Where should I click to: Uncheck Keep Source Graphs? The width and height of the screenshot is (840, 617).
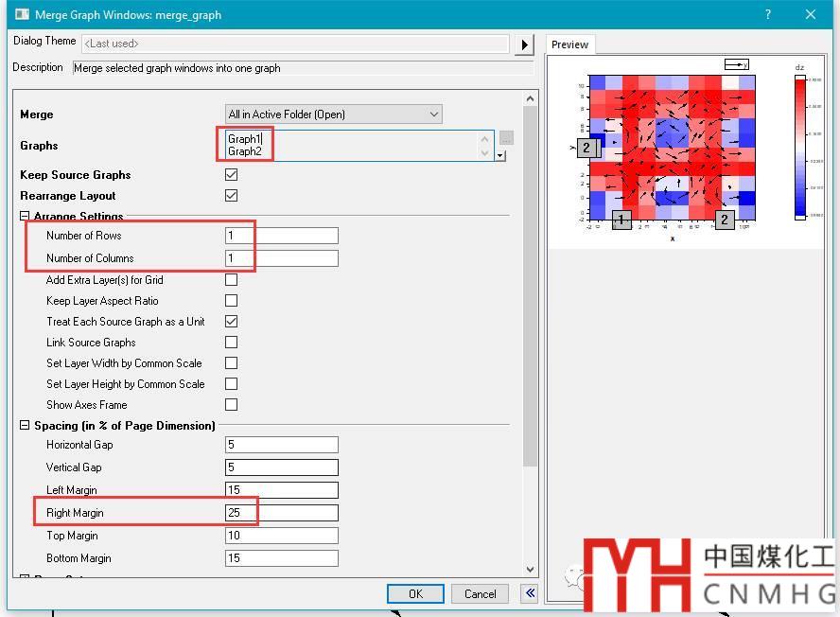pyautogui.click(x=232, y=175)
